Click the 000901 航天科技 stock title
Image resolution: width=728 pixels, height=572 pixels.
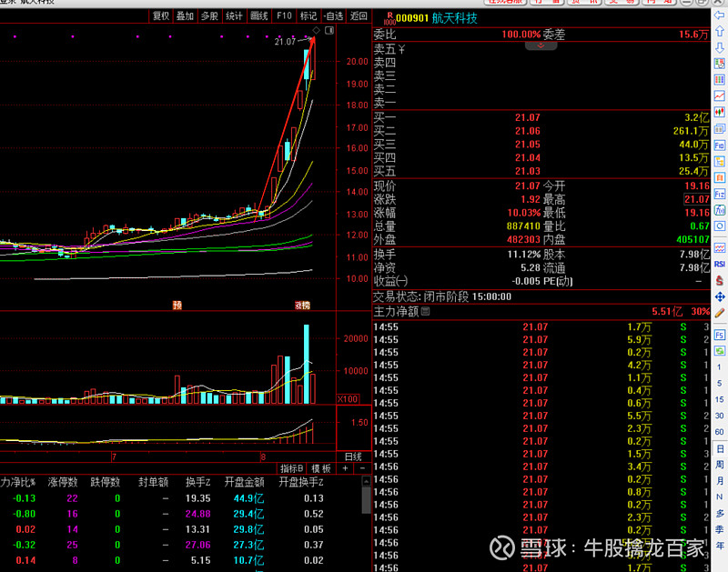click(x=437, y=18)
